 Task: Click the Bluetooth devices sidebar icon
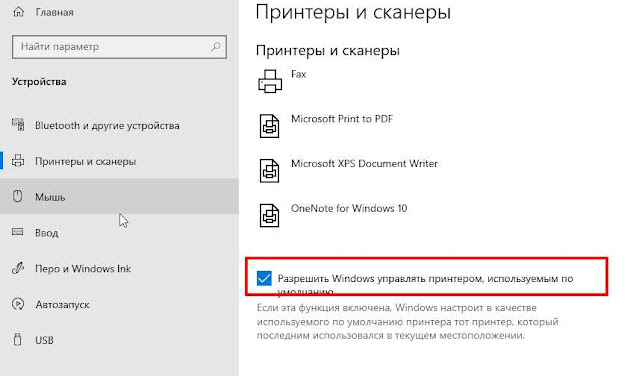(18, 125)
